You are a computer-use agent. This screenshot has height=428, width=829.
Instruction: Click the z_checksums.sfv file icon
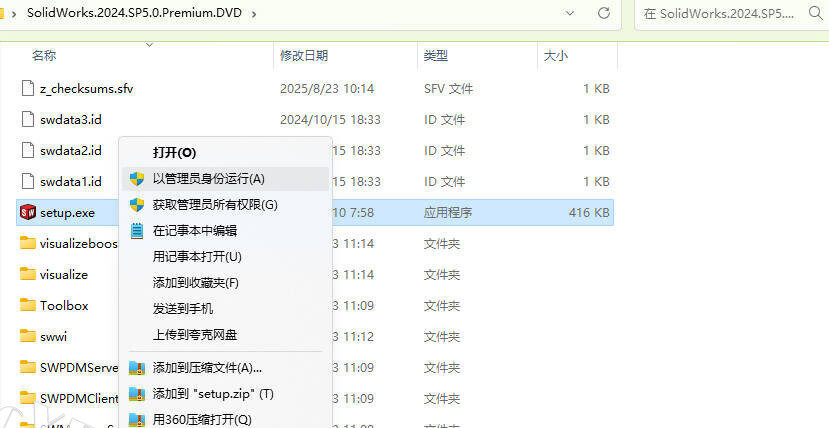(x=28, y=88)
